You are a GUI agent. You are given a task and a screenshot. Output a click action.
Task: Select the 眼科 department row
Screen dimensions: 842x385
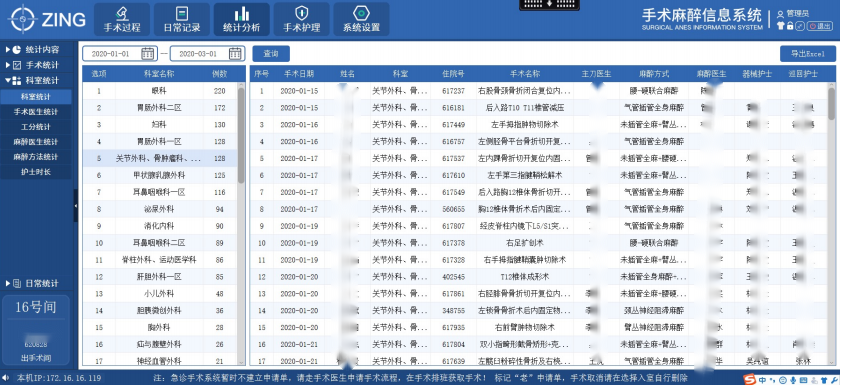[x=159, y=91]
